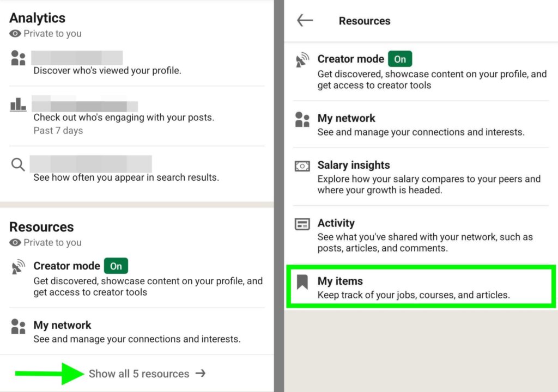This screenshot has height=392, width=558.
Task: Open Show all 5 resources
Action: [139, 373]
